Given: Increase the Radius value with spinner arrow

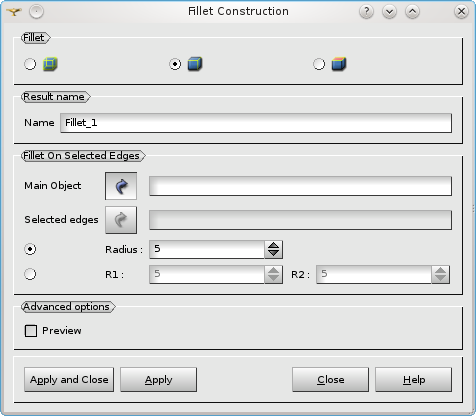Looking at the screenshot, I should [274, 246].
